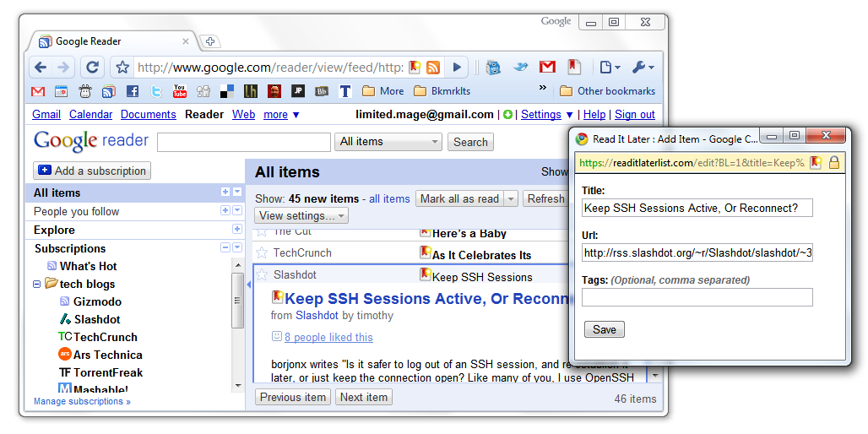Open the Twitter bird extension in toolbar
Screen dimensions: 868x434
coord(520,68)
